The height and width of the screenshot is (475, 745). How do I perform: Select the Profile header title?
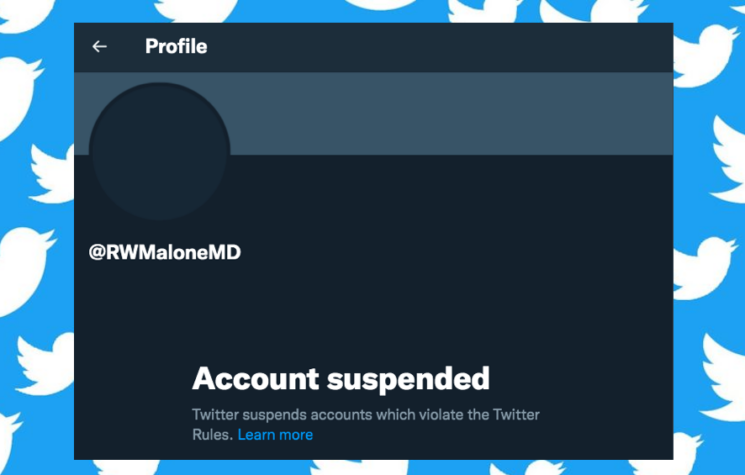click(x=176, y=47)
